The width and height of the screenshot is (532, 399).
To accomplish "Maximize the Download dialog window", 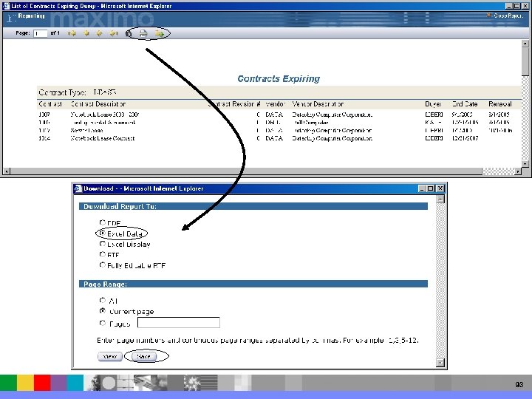I will click(x=431, y=188).
